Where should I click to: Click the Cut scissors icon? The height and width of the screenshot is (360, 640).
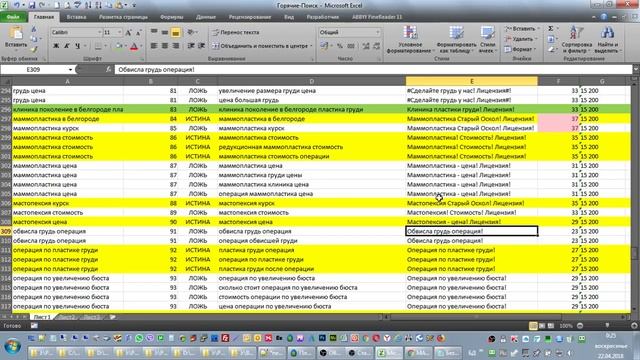click(34, 30)
